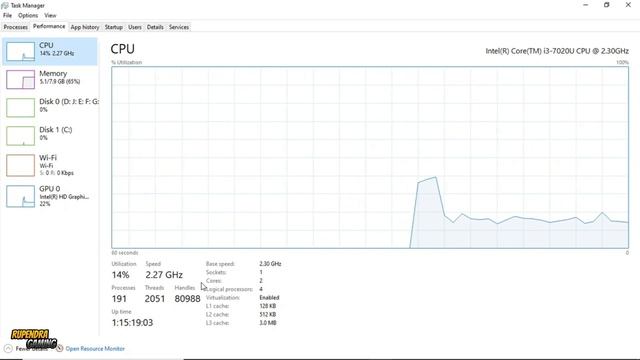Click the 2.27 GHz speed value

pyautogui.click(x=164, y=275)
